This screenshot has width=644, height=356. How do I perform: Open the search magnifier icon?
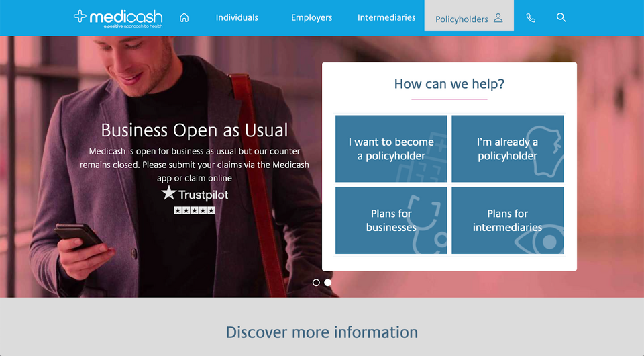point(561,17)
